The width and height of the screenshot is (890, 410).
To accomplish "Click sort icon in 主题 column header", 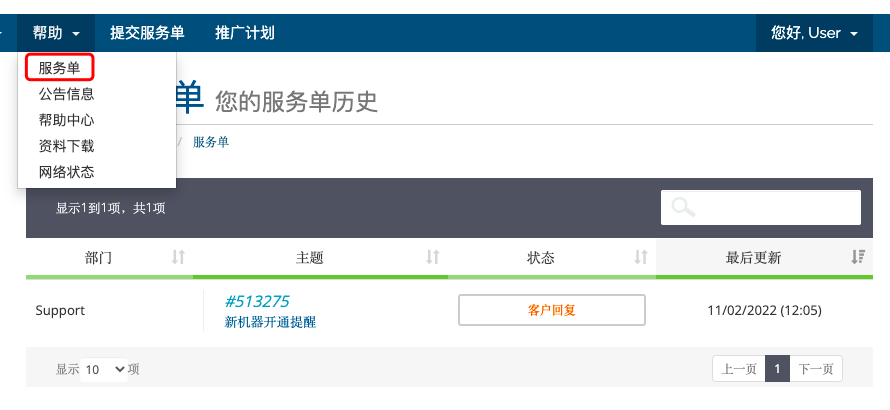I will 433,258.
